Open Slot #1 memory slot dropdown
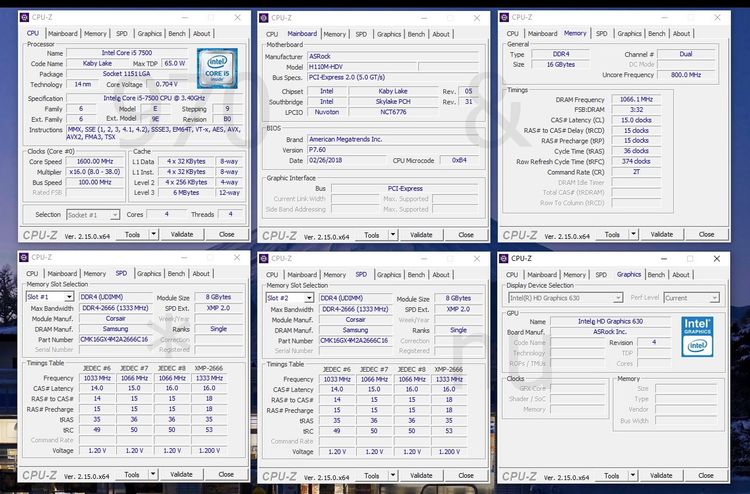The width and height of the screenshot is (750, 494). [x=50, y=297]
